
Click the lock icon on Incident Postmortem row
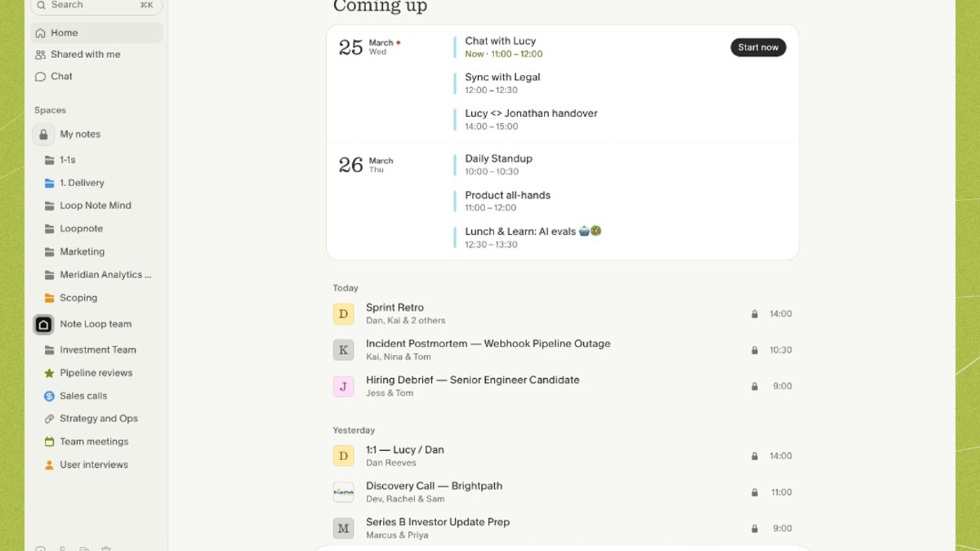pos(755,350)
